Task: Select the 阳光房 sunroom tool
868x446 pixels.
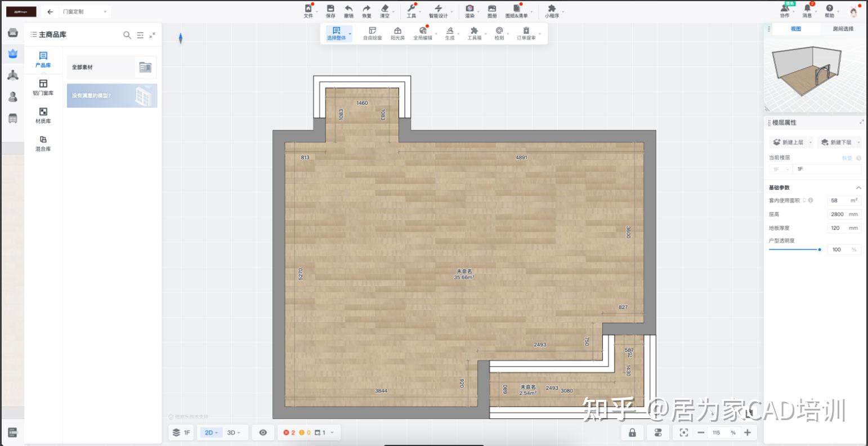Action: (397, 33)
